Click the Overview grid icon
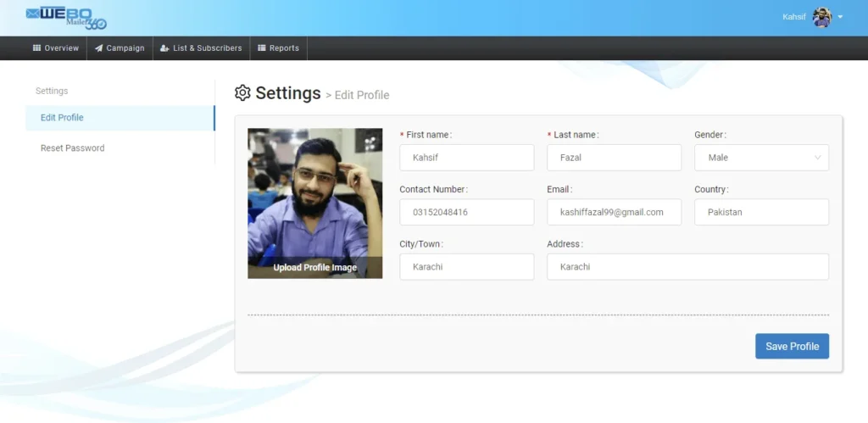Image resolution: width=868 pixels, height=423 pixels. pos(37,48)
